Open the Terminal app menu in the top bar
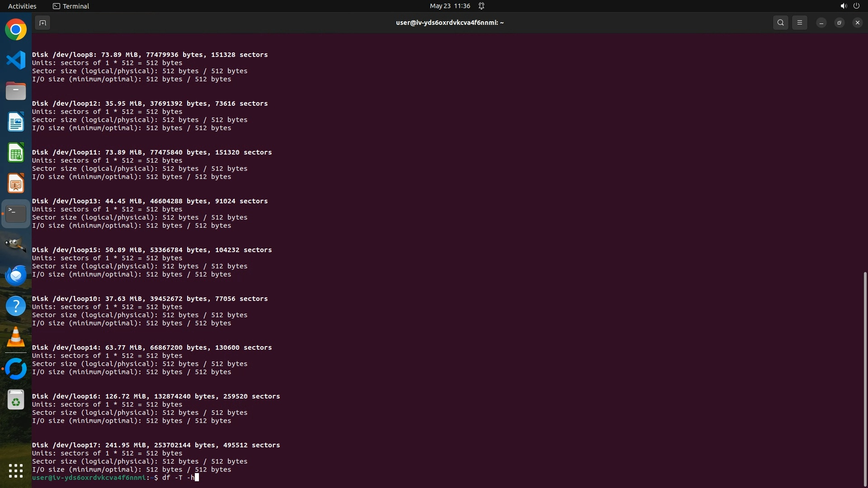 point(71,6)
